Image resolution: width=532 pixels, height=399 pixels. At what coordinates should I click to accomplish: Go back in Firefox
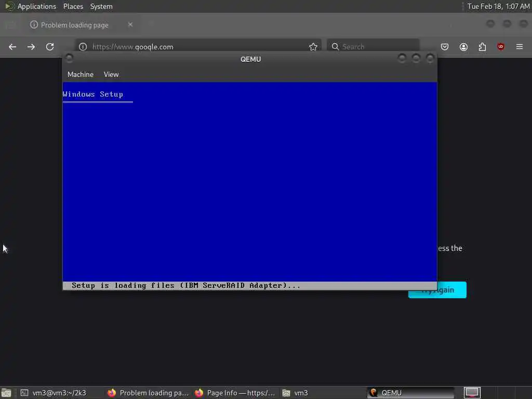click(x=12, y=47)
